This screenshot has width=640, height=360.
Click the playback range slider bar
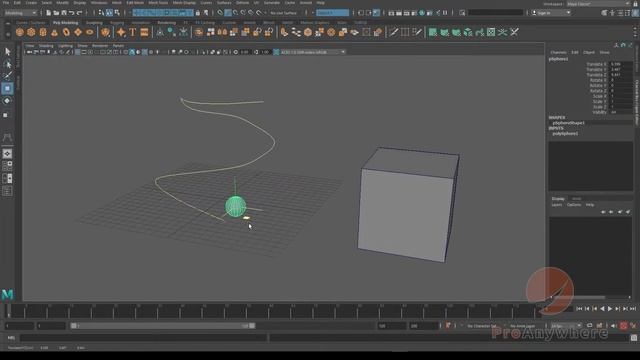[x=162, y=326]
